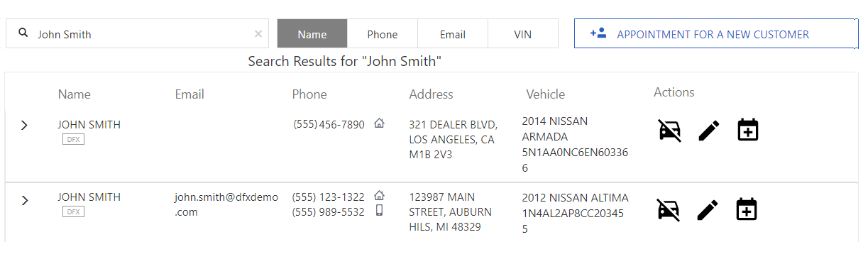Open john.smith@dfxdemo.com email address
Viewport: 868px width, 259px height.
click(226, 204)
